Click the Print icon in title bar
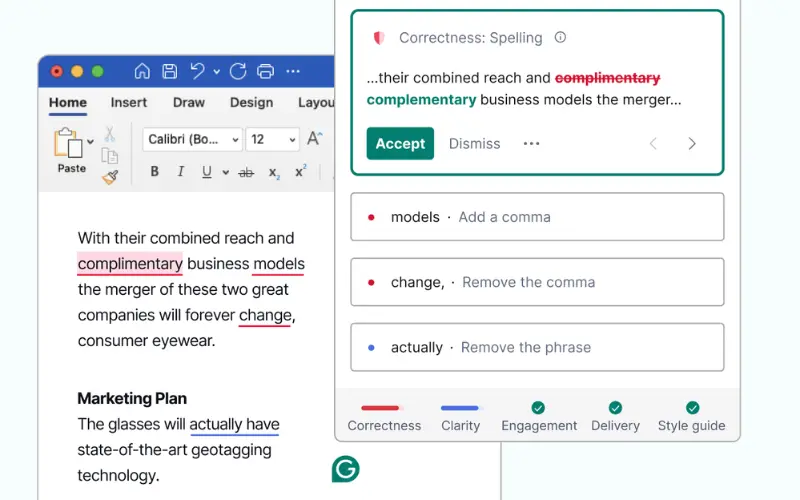800x500 pixels. point(265,71)
